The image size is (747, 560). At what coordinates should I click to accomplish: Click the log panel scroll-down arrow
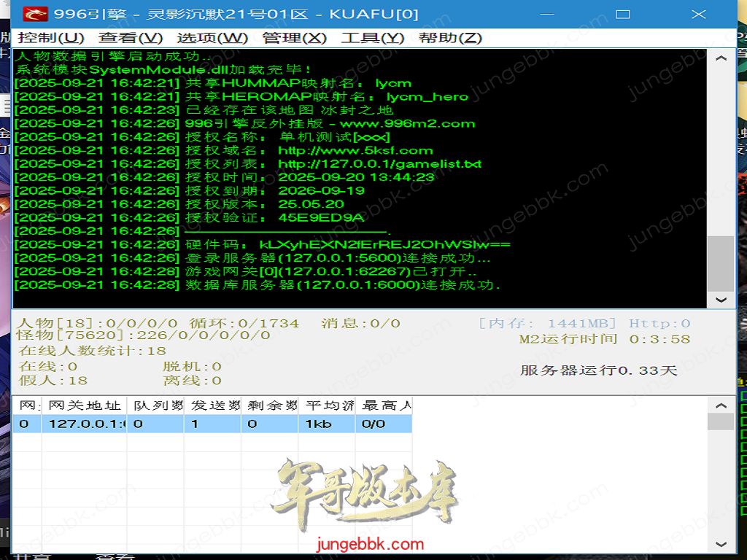point(721,299)
